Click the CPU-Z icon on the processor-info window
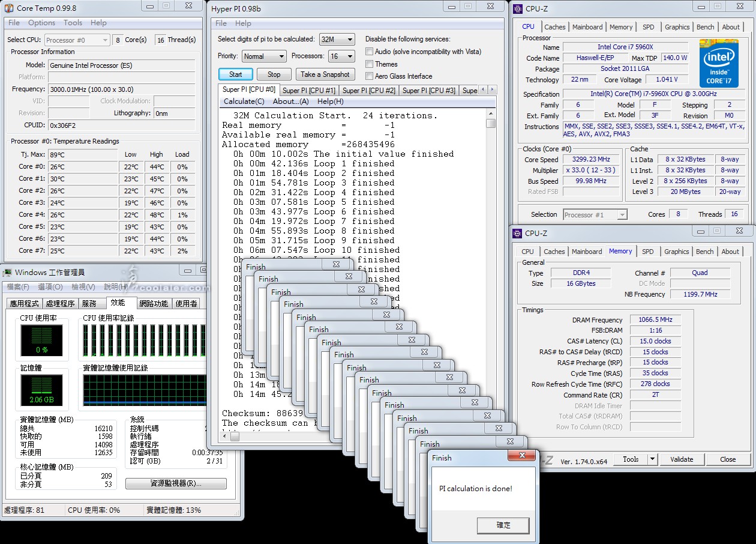This screenshot has height=544, width=756. pos(518,9)
